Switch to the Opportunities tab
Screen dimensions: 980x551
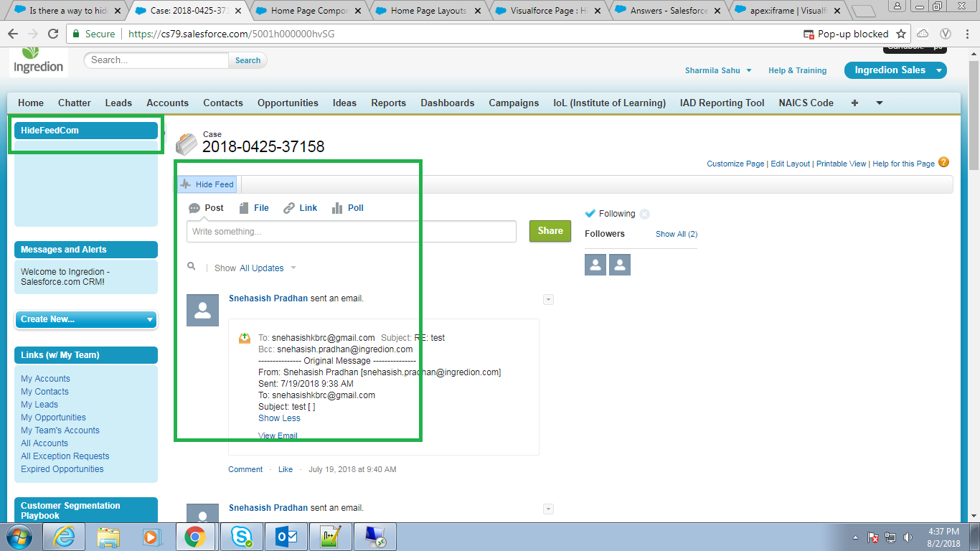click(x=288, y=103)
